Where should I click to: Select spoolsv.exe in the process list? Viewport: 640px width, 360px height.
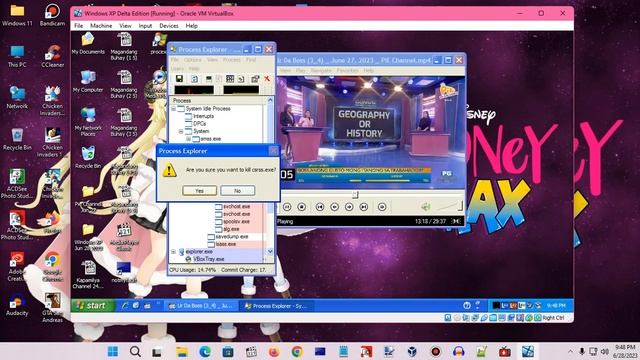click(x=236, y=222)
